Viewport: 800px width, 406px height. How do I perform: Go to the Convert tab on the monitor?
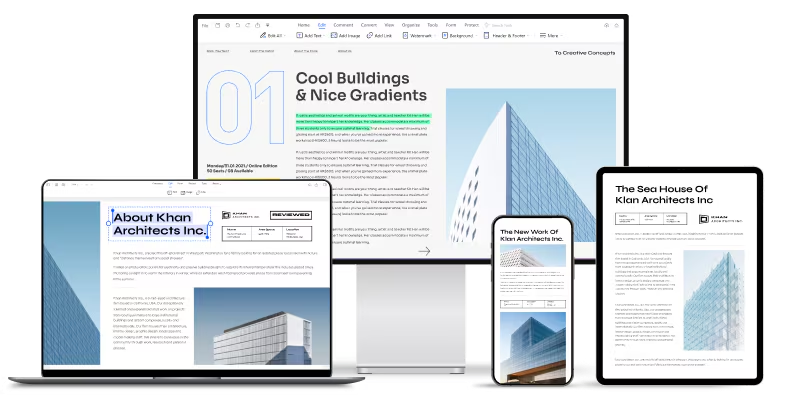click(x=369, y=25)
